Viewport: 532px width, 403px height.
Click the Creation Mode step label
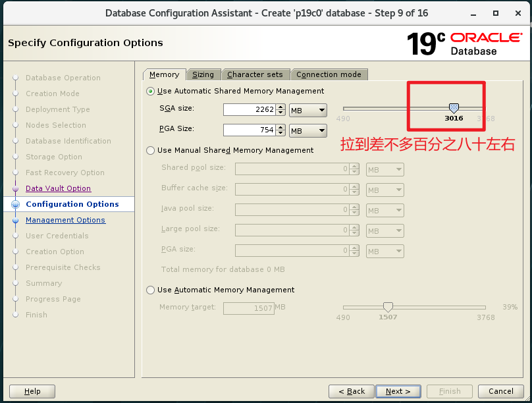click(53, 94)
